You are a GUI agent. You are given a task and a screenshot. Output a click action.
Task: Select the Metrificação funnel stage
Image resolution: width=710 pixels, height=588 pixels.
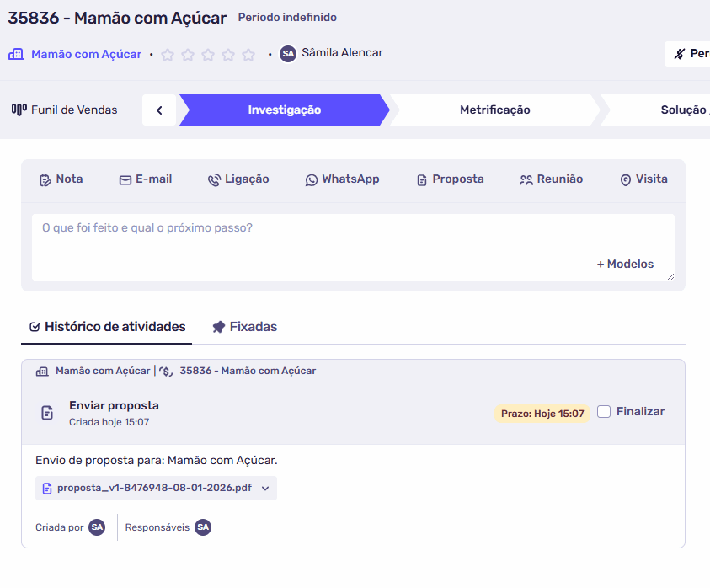(x=494, y=110)
